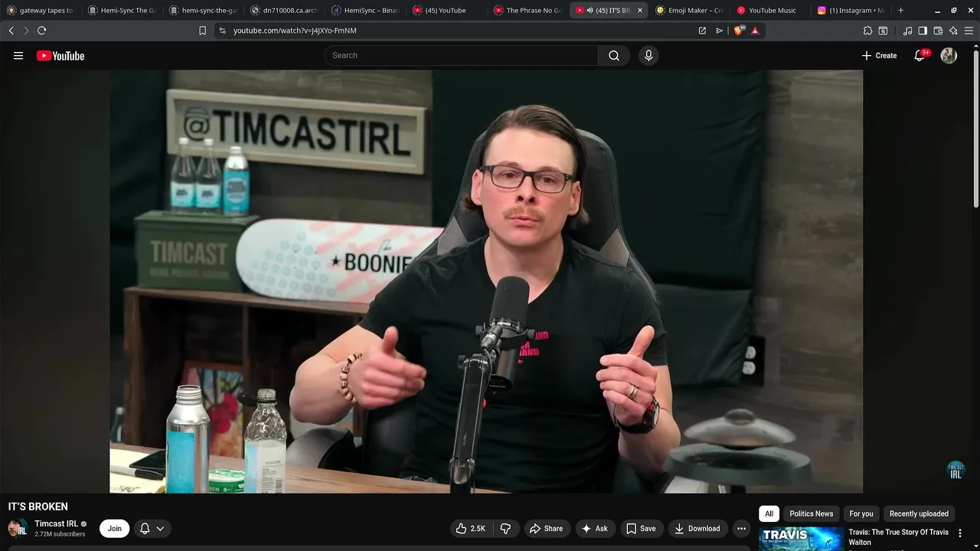Open the account avatar menu

click(x=949, y=56)
